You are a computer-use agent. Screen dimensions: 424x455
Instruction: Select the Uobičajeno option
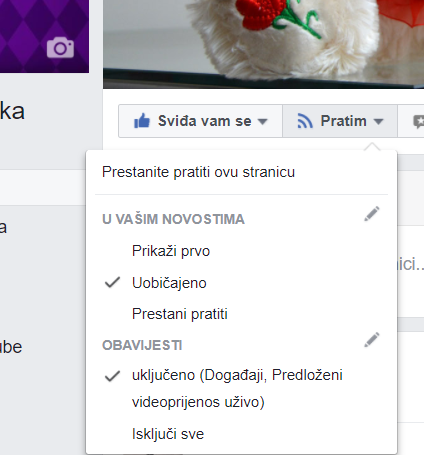(169, 283)
